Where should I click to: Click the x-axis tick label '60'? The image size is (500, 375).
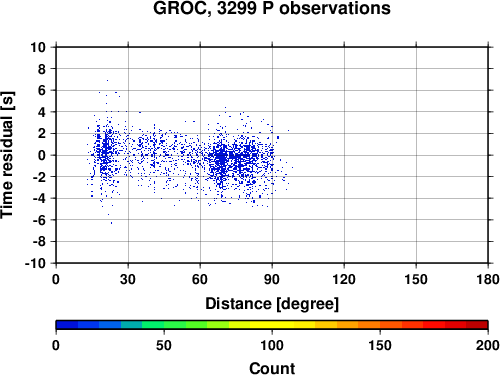click(x=200, y=279)
